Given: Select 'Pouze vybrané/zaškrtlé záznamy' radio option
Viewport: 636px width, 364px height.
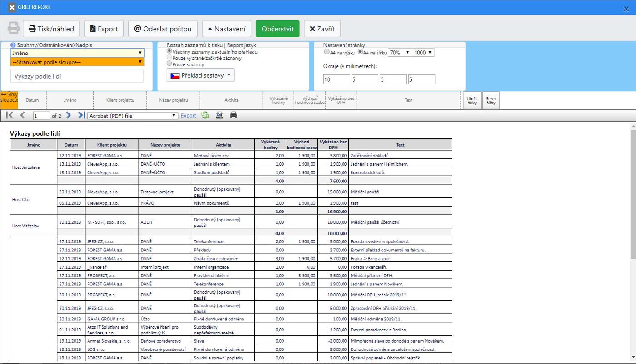Looking at the screenshot, I should click(170, 58).
